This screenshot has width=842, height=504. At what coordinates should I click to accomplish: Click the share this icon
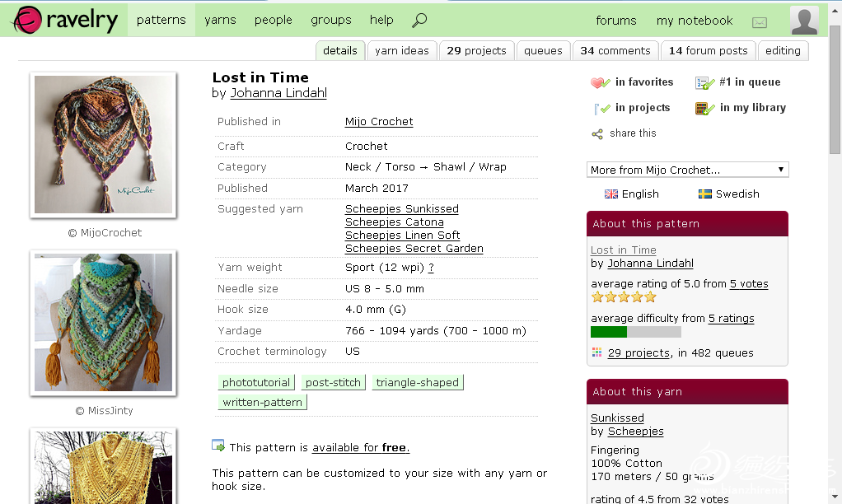coord(597,134)
